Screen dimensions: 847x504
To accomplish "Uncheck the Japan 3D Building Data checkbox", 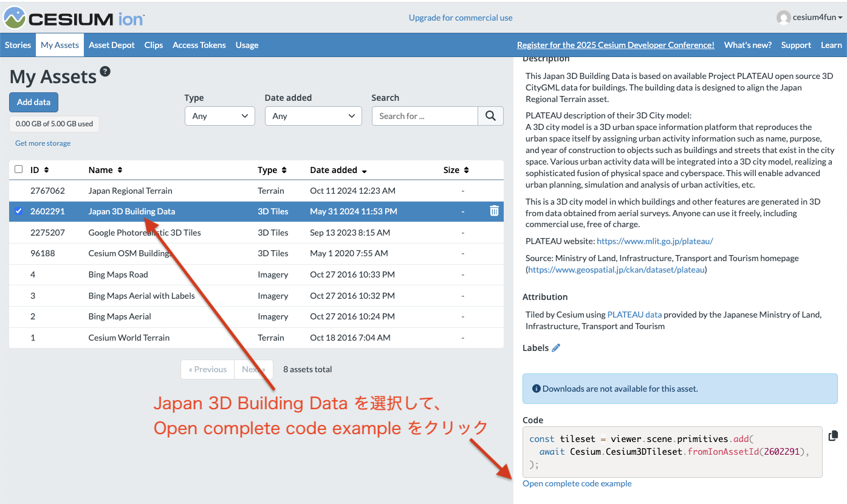I will pyautogui.click(x=18, y=211).
